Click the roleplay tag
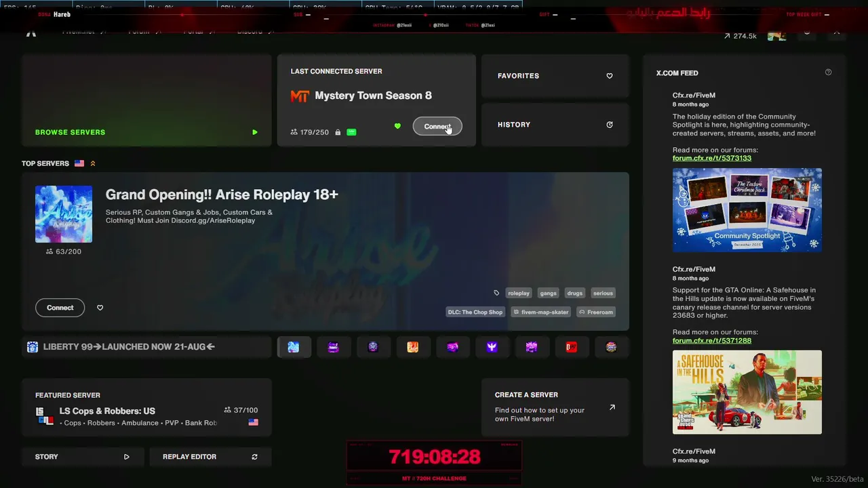 (519, 293)
